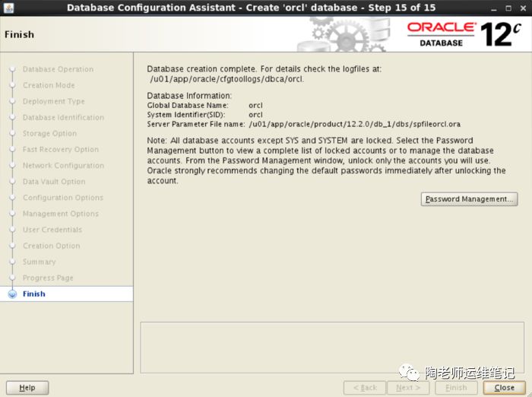Click the Java window icon in title bar
Screen dimensions: 532x397
(x=8, y=8)
